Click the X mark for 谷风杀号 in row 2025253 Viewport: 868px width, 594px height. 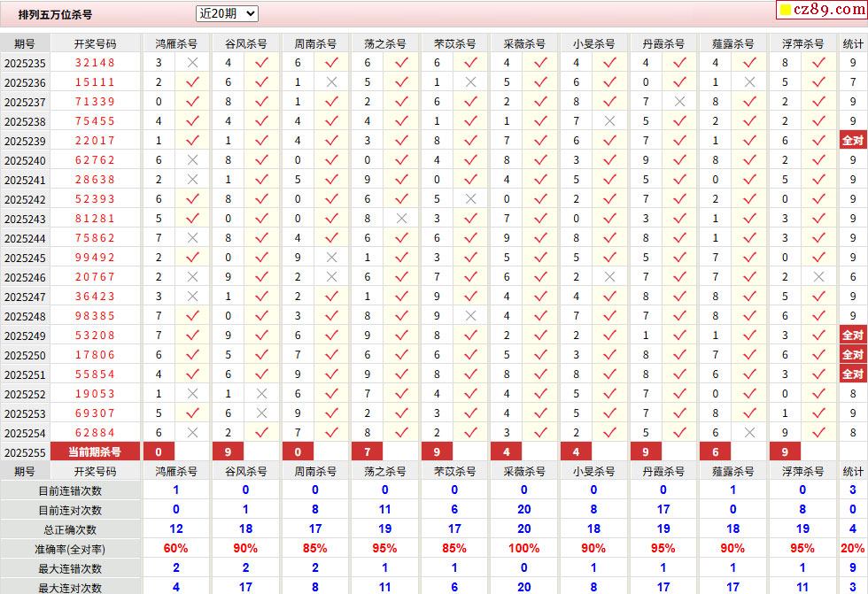pyautogui.click(x=262, y=413)
